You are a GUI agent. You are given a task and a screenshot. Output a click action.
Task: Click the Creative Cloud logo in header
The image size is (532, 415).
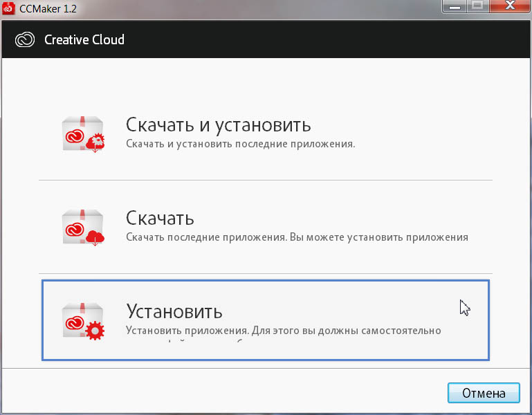coord(25,39)
